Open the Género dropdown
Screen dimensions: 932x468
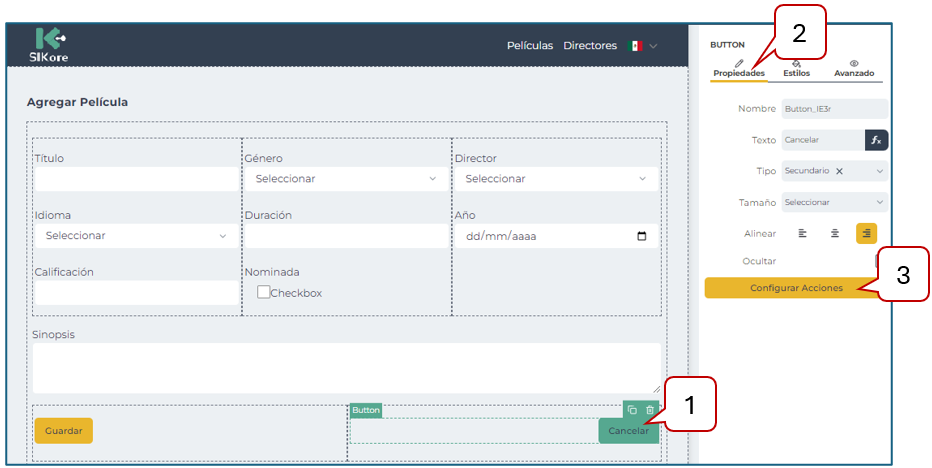345,179
